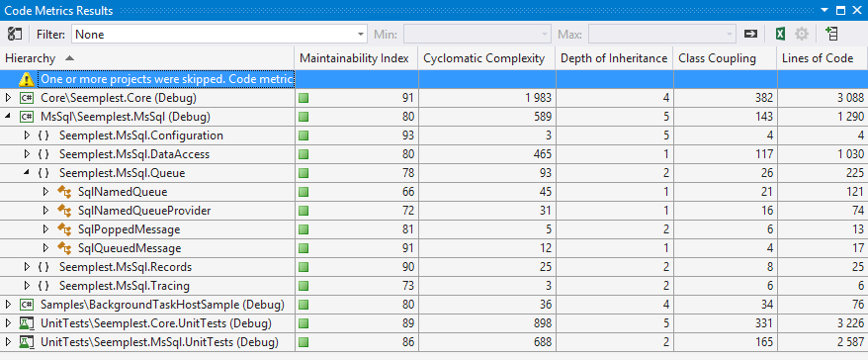Expand the SqlNamedQueueProvider class node
The image size is (868, 360).
pos(45,211)
